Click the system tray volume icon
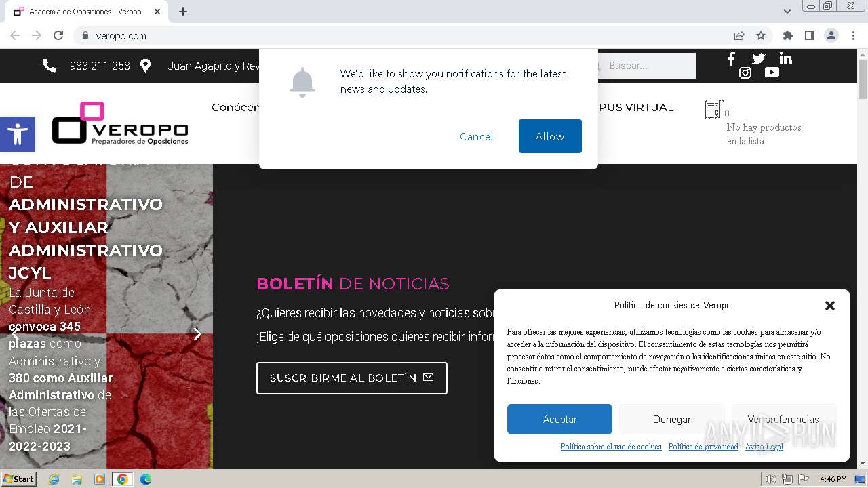This screenshot has height=488, width=868. (x=771, y=479)
